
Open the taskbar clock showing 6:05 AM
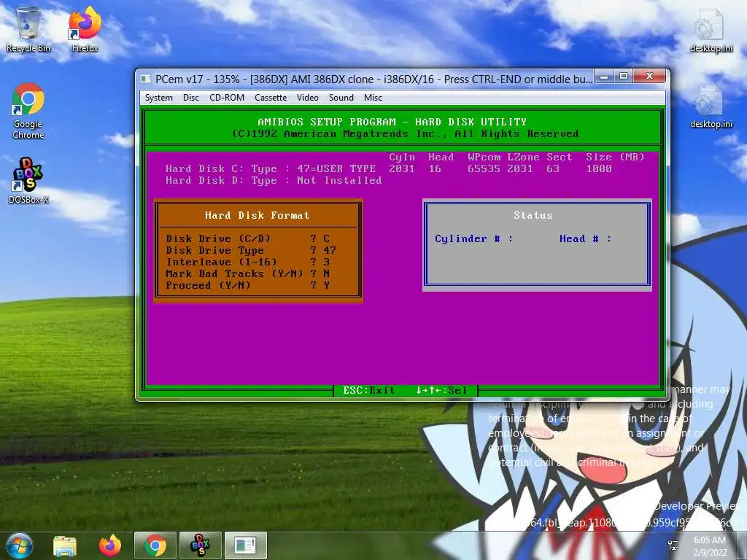coord(710,545)
